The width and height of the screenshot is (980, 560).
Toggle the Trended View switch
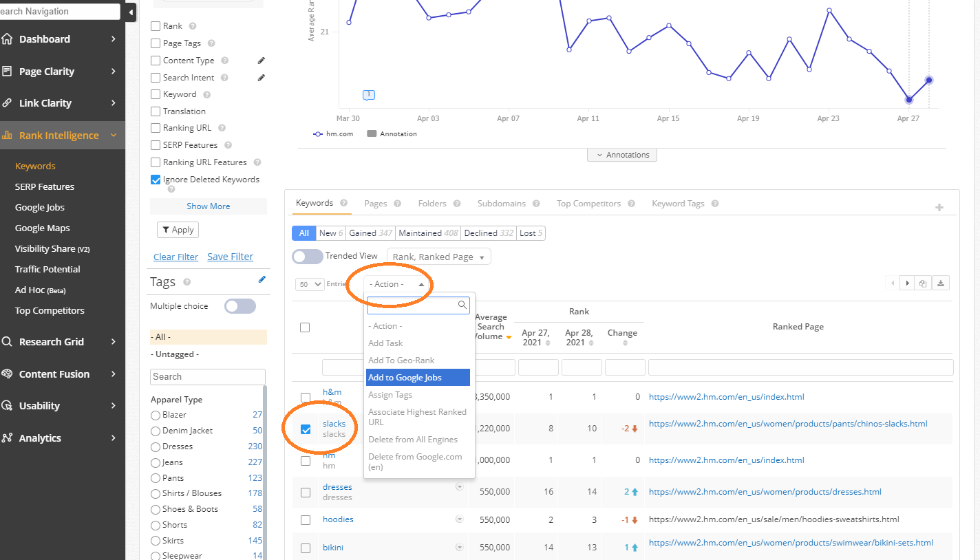tap(307, 257)
